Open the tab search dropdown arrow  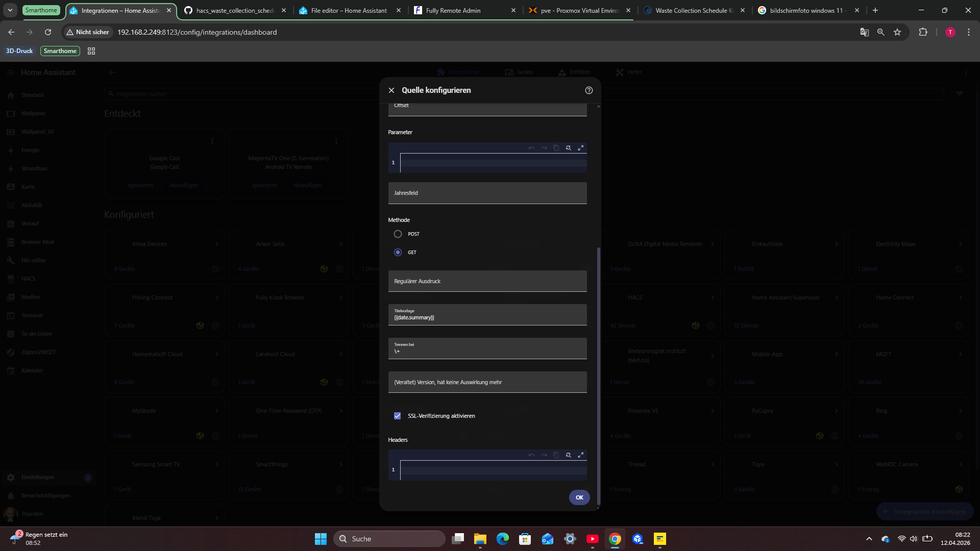pos(10,10)
